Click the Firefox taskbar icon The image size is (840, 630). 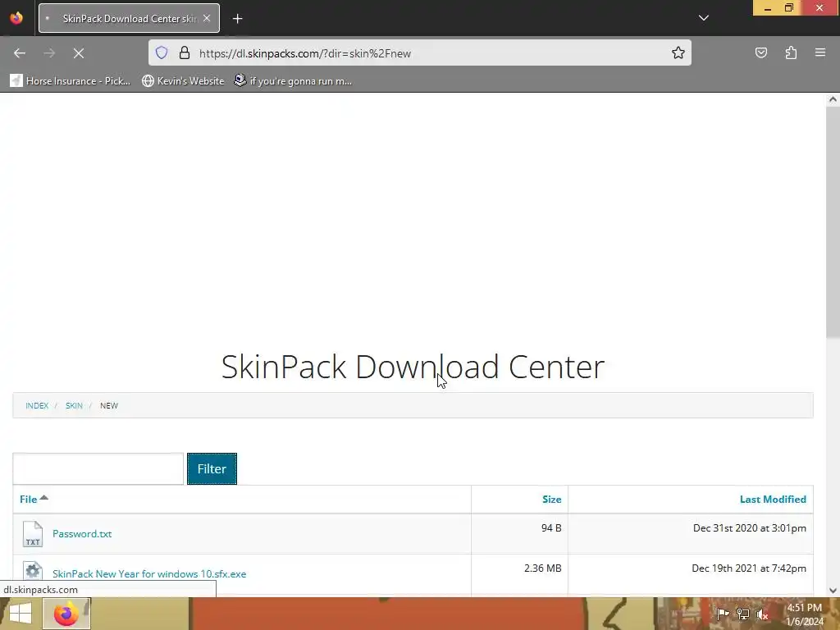(x=66, y=614)
